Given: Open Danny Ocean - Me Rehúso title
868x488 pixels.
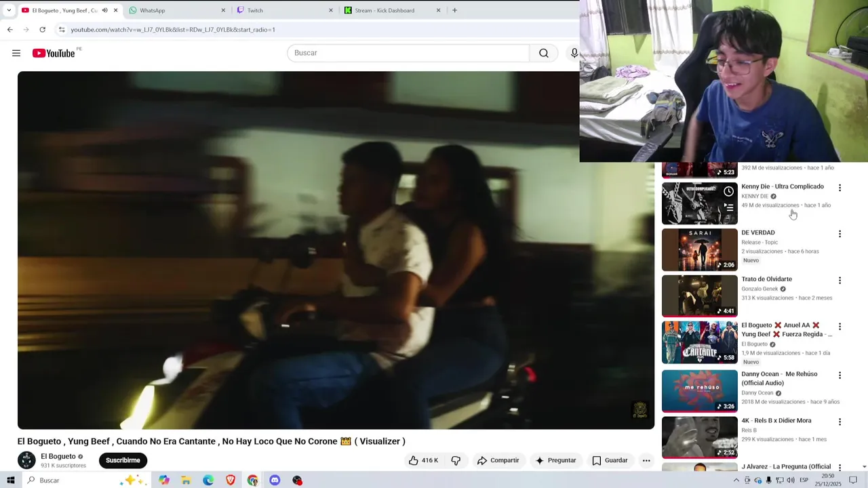Looking at the screenshot, I should 779,378.
